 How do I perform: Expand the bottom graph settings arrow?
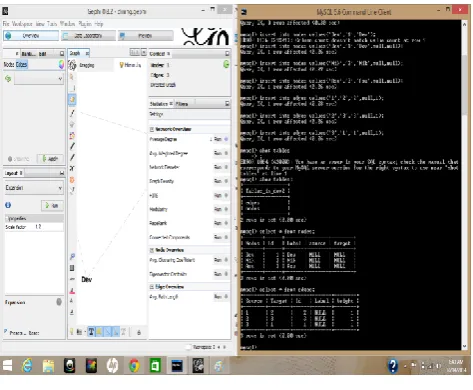pos(139,332)
